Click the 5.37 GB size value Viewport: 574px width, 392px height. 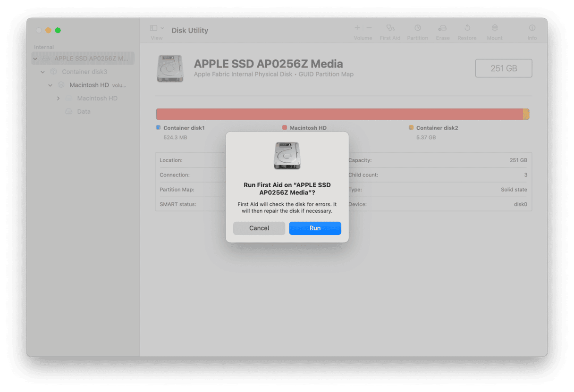[426, 137]
